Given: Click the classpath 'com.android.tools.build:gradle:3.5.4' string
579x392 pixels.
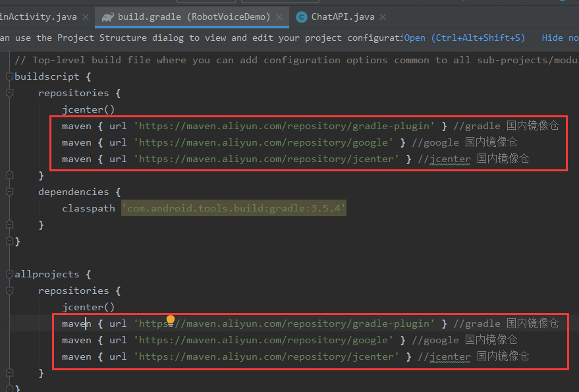Looking at the screenshot, I should coord(234,208).
